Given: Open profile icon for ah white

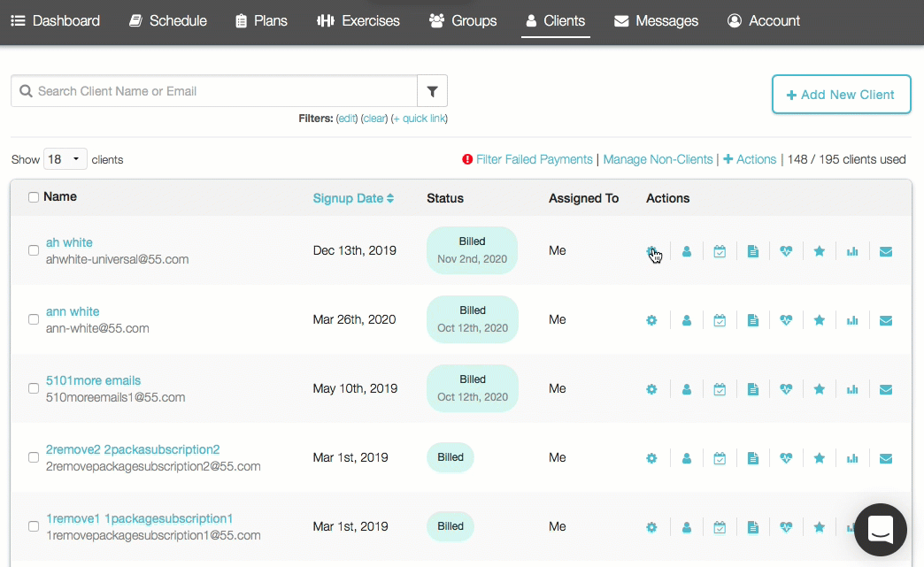Looking at the screenshot, I should coord(687,251).
